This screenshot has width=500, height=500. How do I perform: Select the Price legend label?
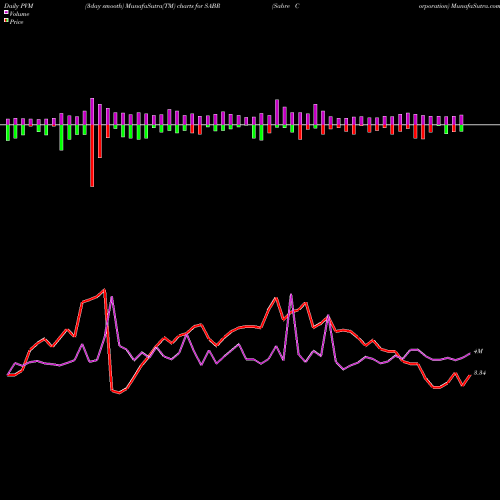click(x=16, y=22)
